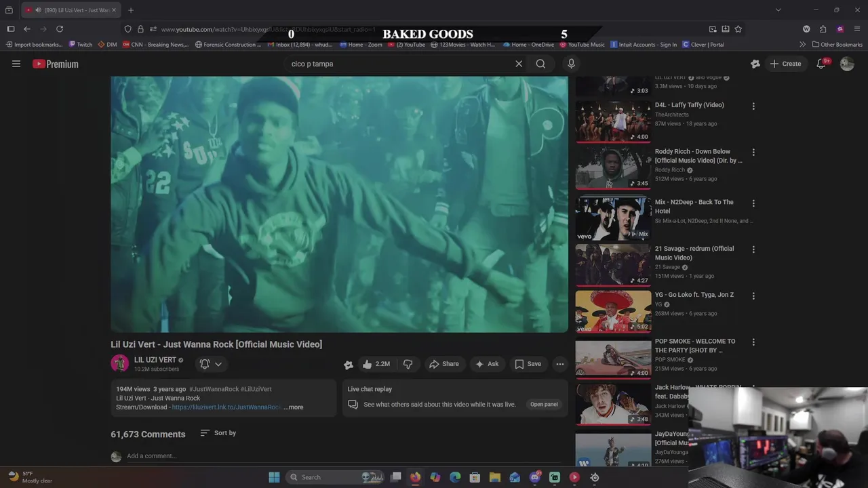Toggle the browser sidebar icon
This screenshot has width=868, height=488.
tap(11, 29)
